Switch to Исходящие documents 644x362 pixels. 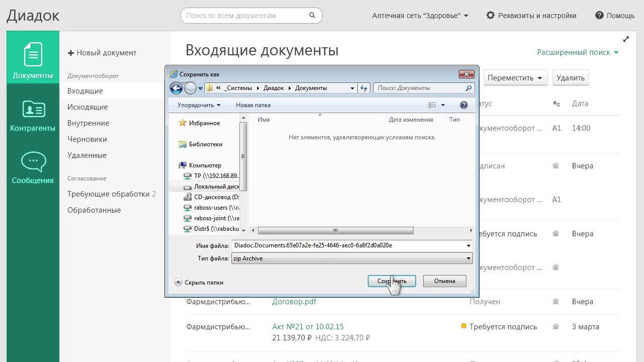pos(88,107)
